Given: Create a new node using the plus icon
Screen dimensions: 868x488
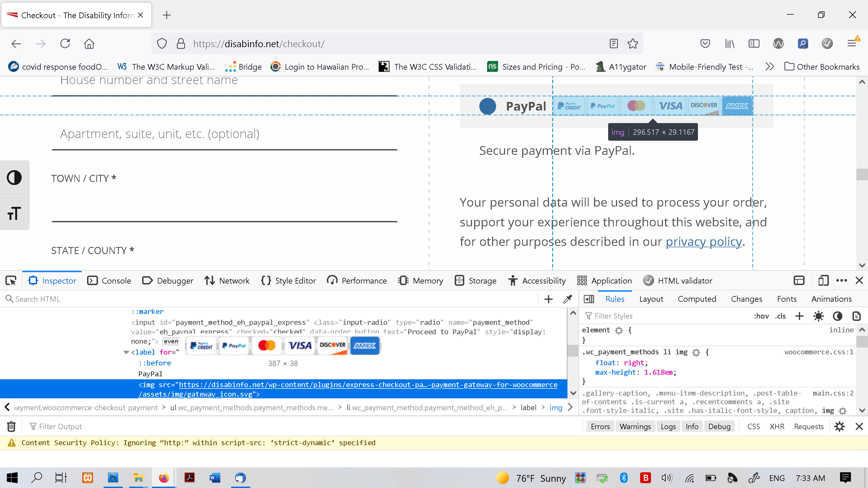Looking at the screenshot, I should (x=548, y=299).
